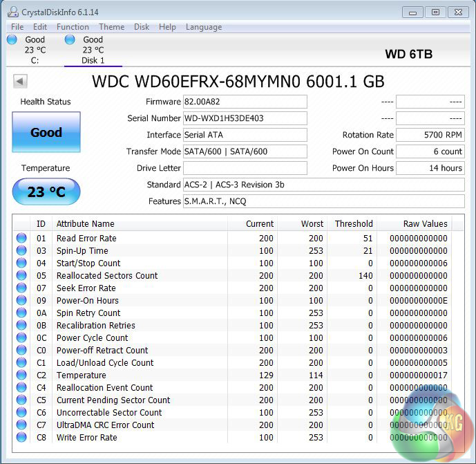
Task: Click status orb beside Read Error Rate
Action: coord(22,239)
